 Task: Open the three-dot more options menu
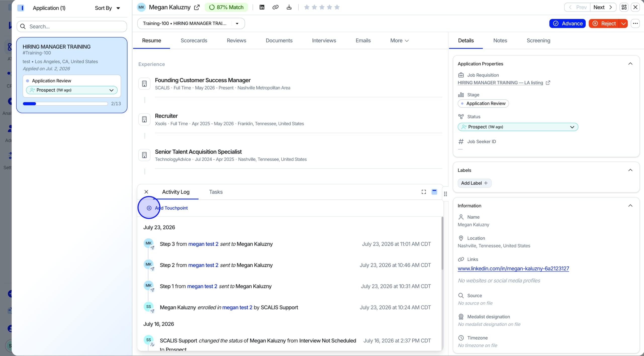click(635, 23)
